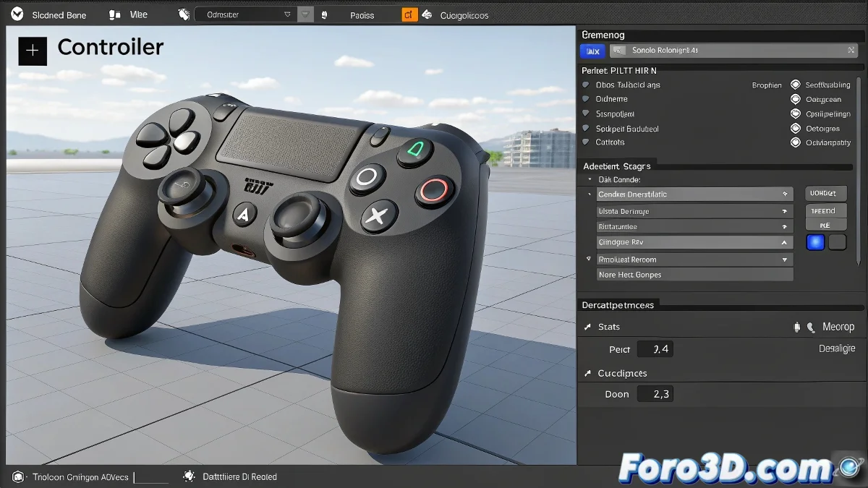Click the chevron logo icon in the top-left corner
Image resolution: width=868 pixels, height=488 pixels.
pos(17,14)
